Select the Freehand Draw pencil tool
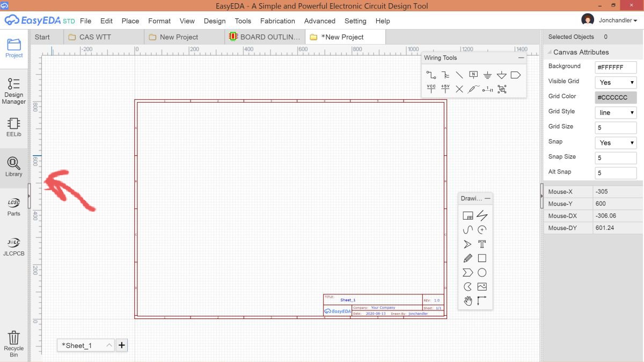644x362 pixels. 468,258
